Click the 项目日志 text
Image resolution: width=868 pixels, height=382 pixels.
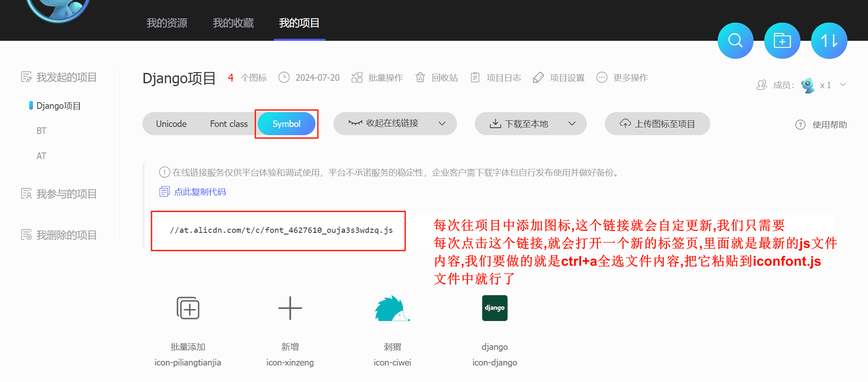pyautogui.click(x=504, y=77)
